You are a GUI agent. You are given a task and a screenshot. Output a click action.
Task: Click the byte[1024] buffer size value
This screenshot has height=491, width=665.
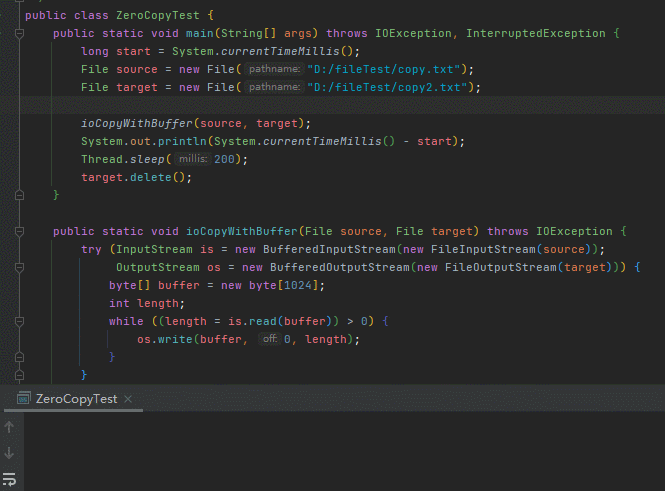298,285
